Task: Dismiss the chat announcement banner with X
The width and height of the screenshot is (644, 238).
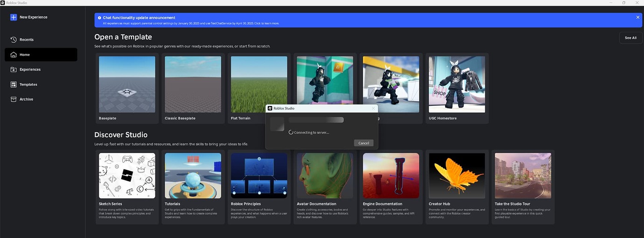Action: pyautogui.click(x=637, y=17)
